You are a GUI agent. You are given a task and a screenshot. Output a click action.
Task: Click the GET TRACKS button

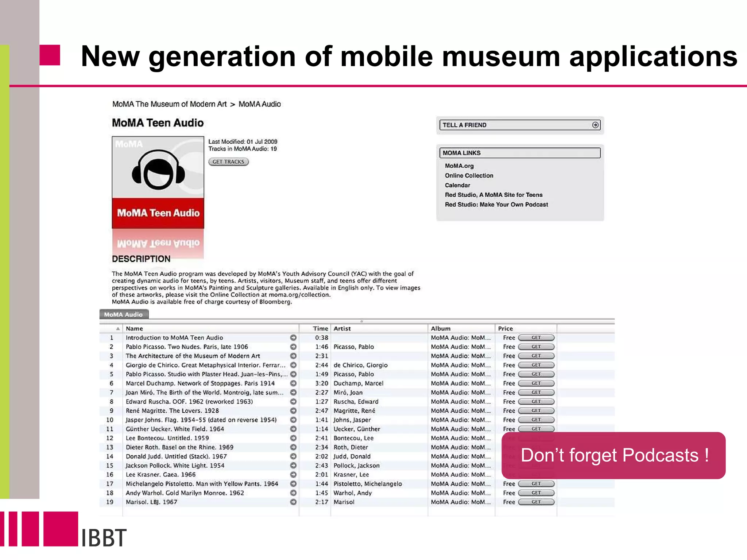[x=228, y=162]
